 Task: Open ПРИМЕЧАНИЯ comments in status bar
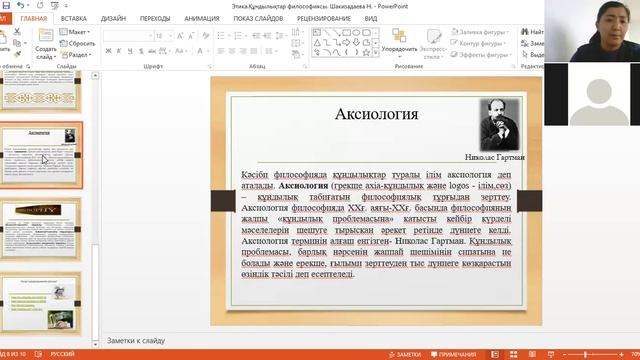(454, 354)
